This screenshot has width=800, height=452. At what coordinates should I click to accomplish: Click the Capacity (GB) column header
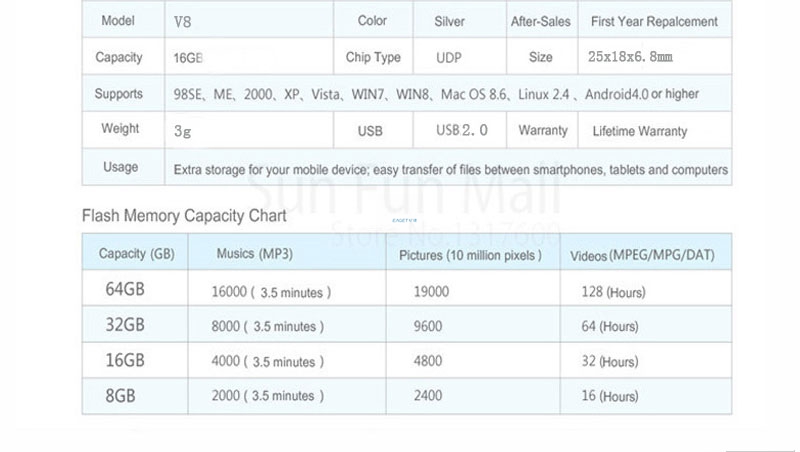(136, 254)
